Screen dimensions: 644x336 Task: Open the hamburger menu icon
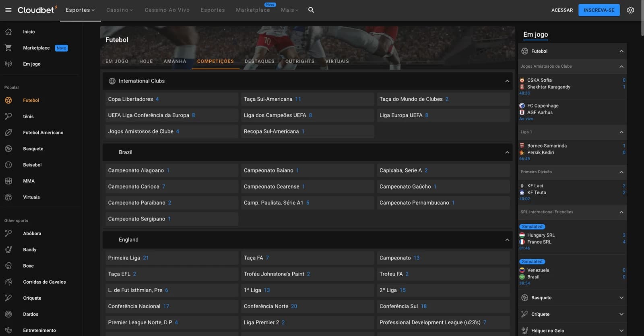pos(8,10)
